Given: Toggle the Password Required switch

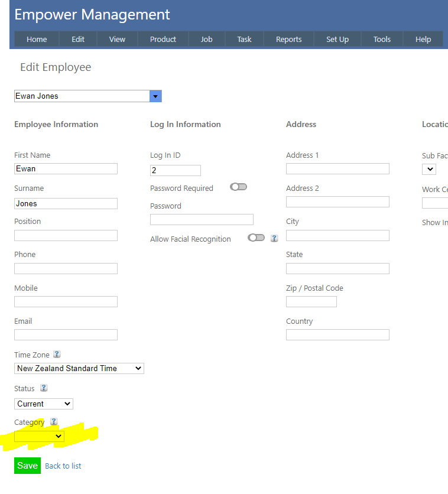Looking at the screenshot, I should click(239, 187).
